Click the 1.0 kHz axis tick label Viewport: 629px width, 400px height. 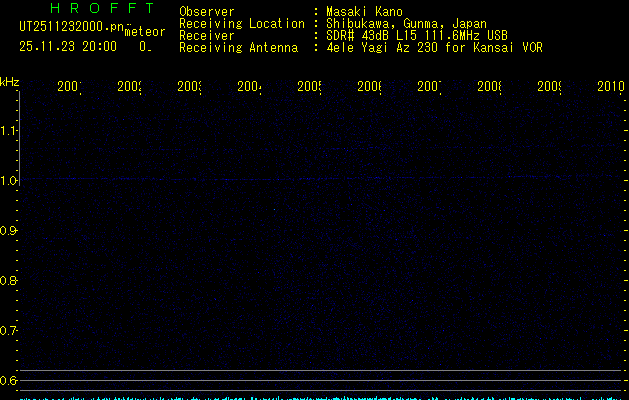point(8,181)
